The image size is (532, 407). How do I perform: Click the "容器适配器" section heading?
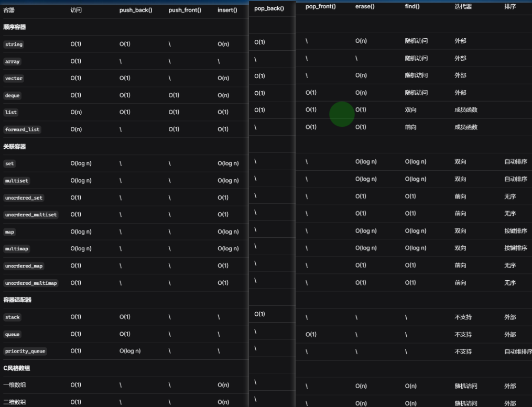pos(17,300)
